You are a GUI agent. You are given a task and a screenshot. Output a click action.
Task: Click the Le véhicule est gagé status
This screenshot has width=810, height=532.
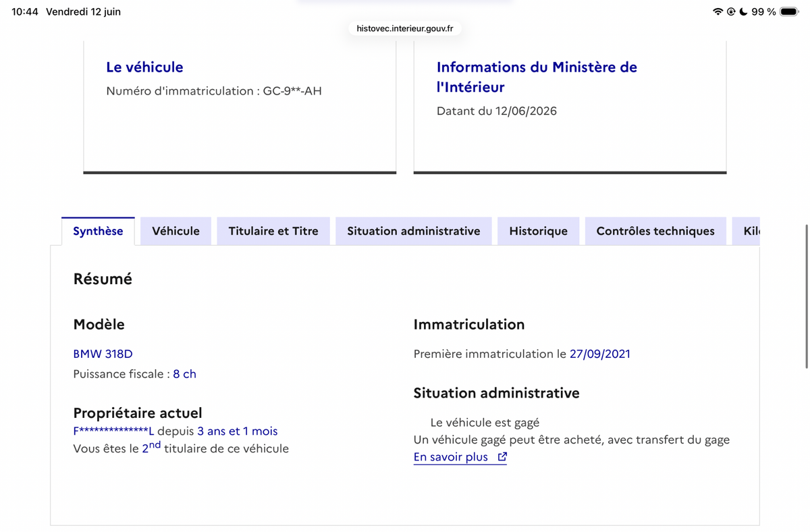pyautogui.click(x=485, y=423)
